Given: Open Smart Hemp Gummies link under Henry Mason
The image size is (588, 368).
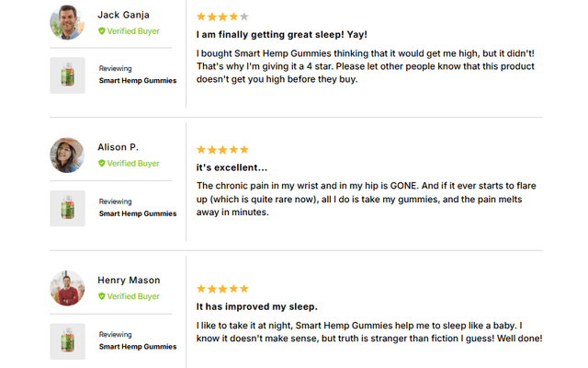Looking at the screenshot, I should [138, 347].
